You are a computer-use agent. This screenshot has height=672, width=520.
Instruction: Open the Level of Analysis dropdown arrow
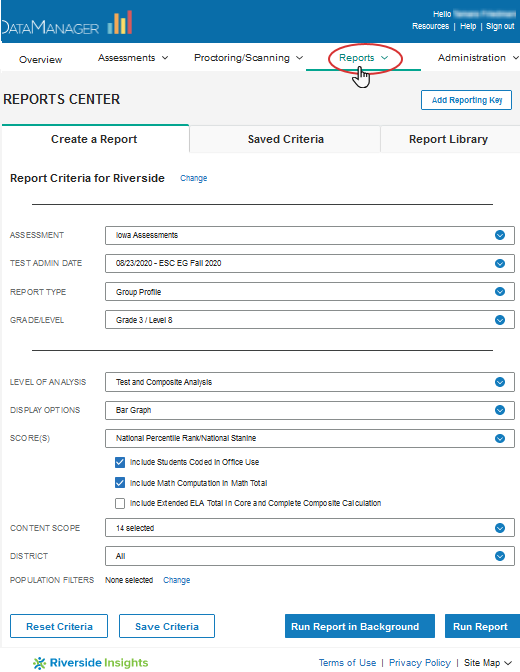pos(500,382)
